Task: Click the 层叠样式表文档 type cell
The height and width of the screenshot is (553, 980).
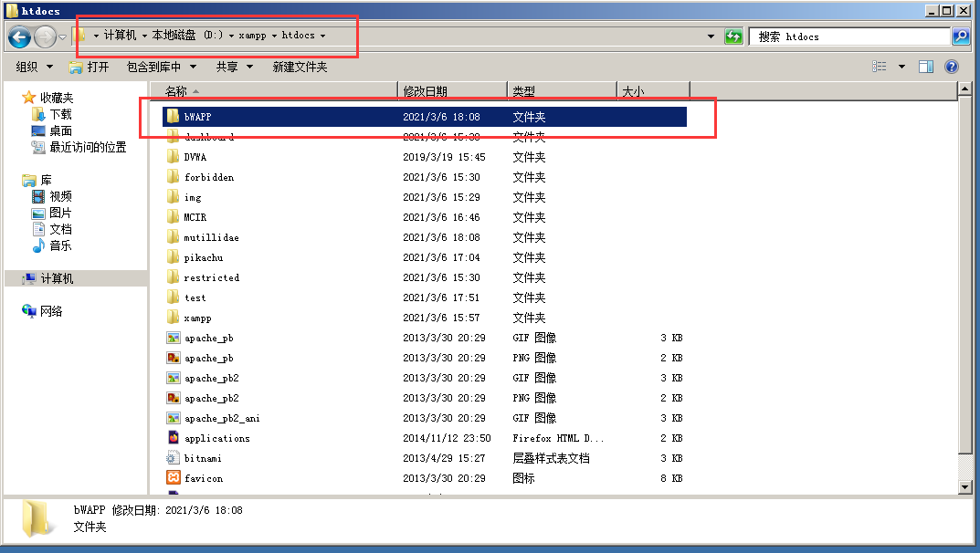Action: (551, 458)
